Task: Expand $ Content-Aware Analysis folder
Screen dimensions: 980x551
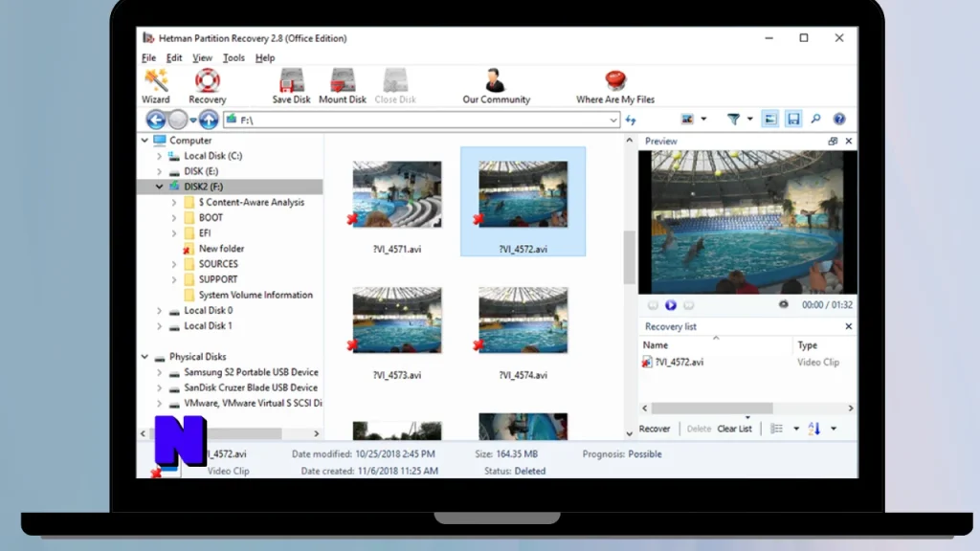Action: (174, 203)
